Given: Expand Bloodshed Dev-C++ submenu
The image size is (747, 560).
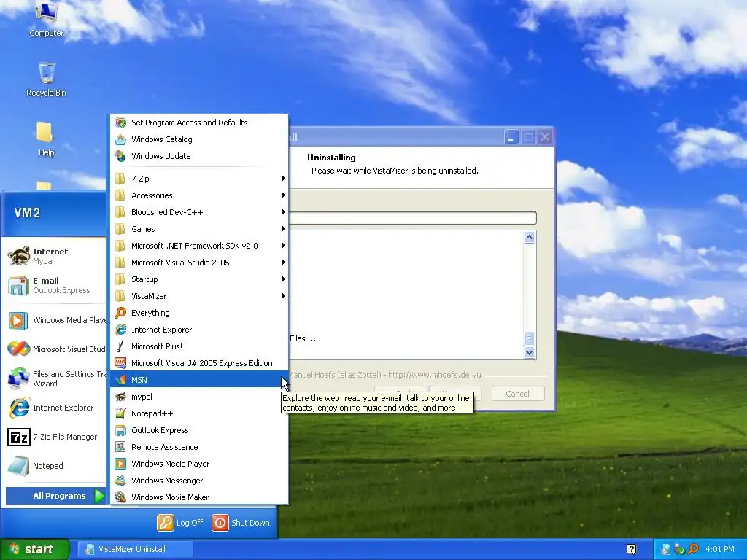Looking at the screenshot, I should click(199, 212).
